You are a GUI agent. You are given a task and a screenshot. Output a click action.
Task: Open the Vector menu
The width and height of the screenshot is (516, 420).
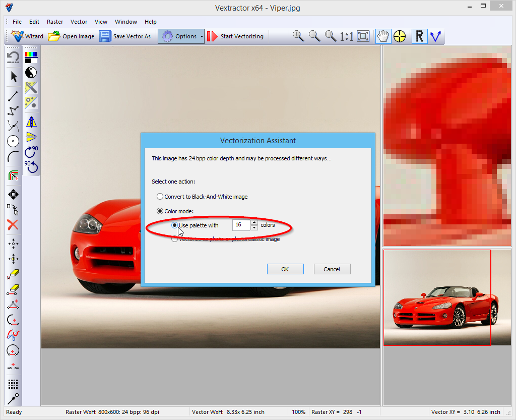(79, 22)
